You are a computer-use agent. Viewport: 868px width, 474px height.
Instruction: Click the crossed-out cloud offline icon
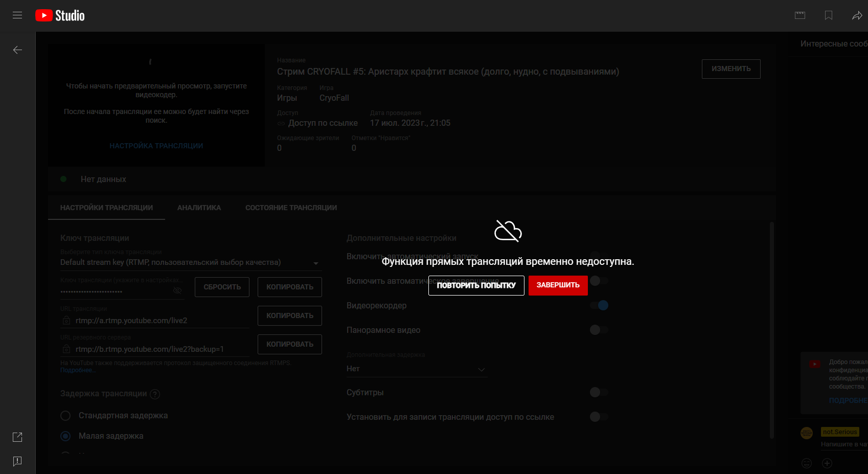click(508, 231)
